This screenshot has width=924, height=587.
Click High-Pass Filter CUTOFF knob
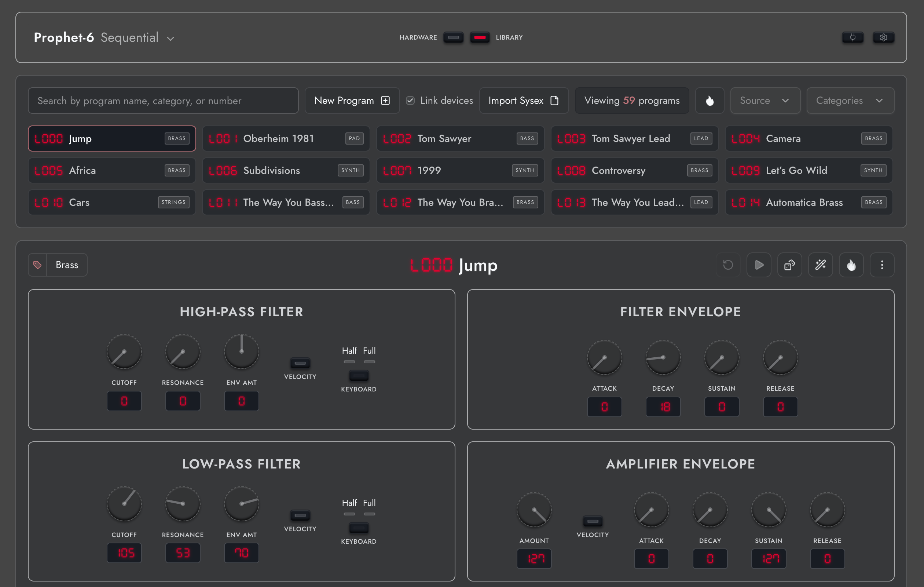pyautogui.click(x=124, y=352)
